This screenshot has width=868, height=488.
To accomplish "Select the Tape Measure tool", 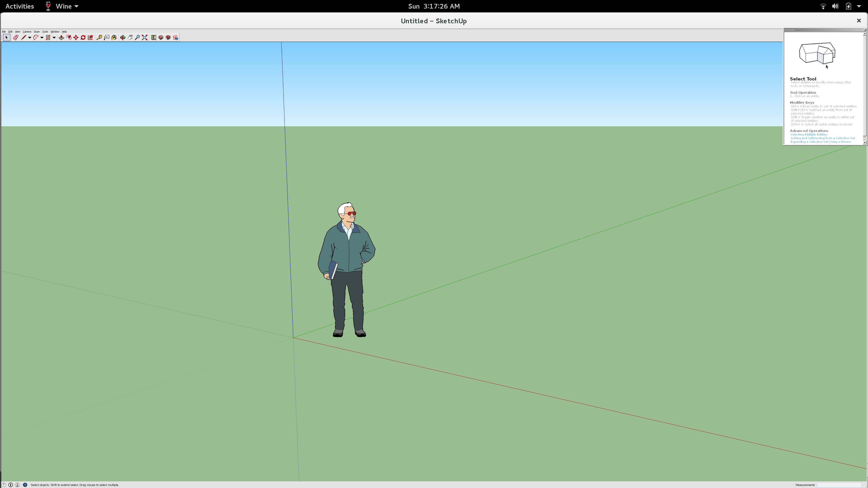I will (99, 37).
